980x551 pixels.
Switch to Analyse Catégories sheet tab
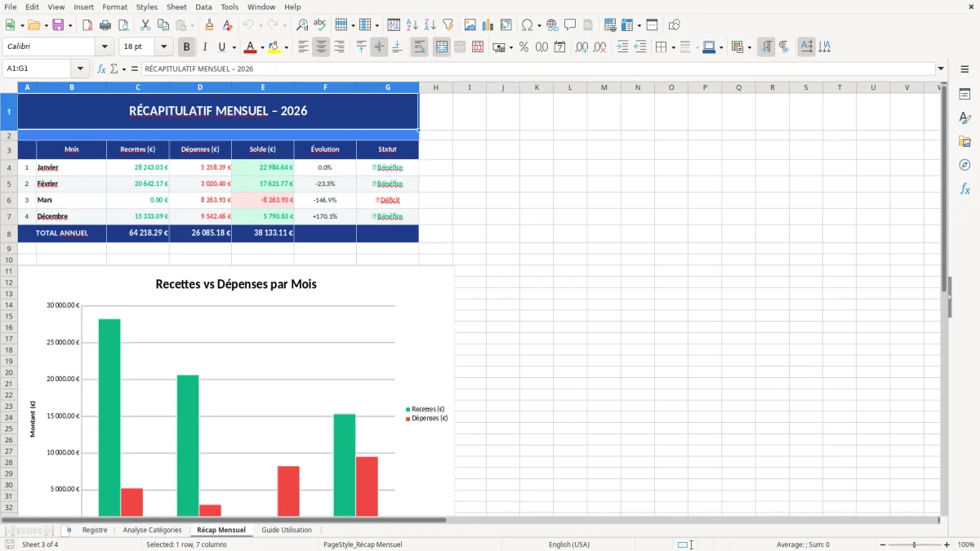tap(153, 530)
